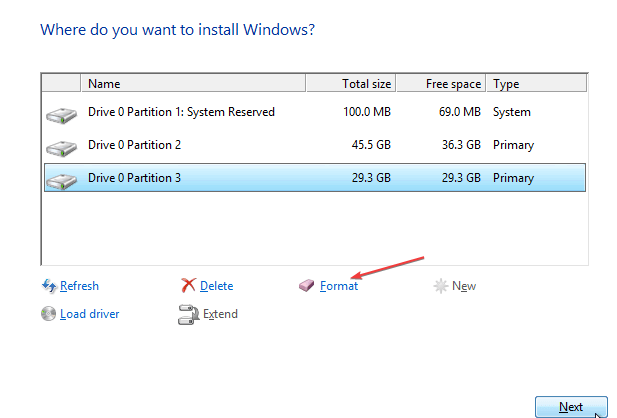Click the Extend partition icon
The width and height of the screenshot is (617, 418).
[x=188, y=315]
